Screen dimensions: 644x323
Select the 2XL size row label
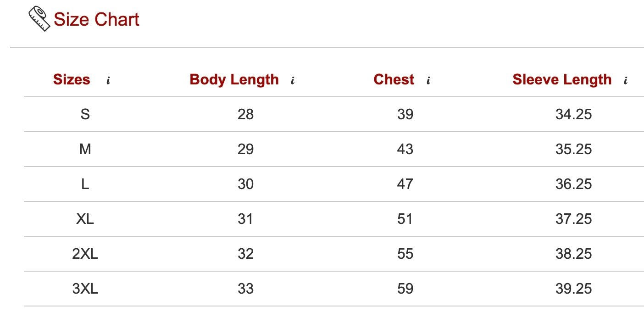(85, 254)
